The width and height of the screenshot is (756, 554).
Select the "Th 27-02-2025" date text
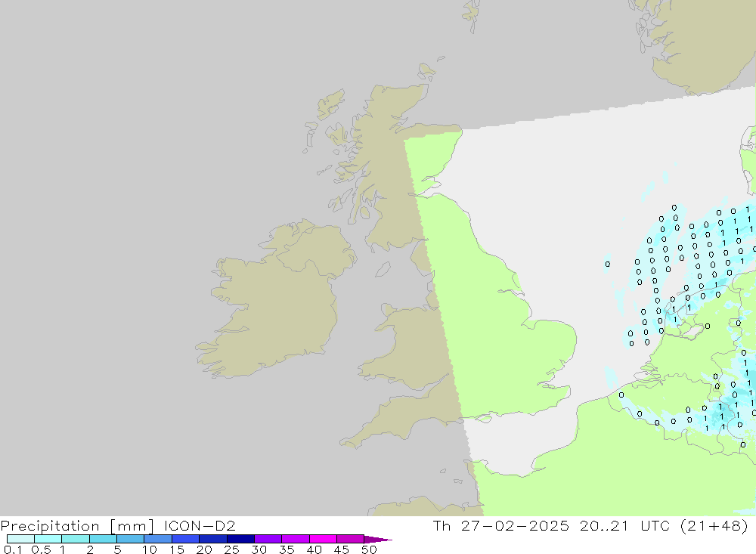(x=500, y=525)
